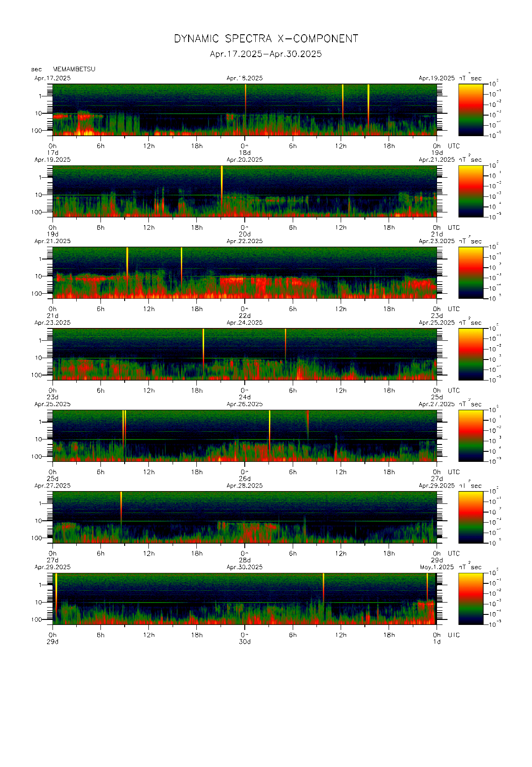Click the color scale bar beside the Apr.24 panel
Screen dimensions: 532x767
[471, 354]
